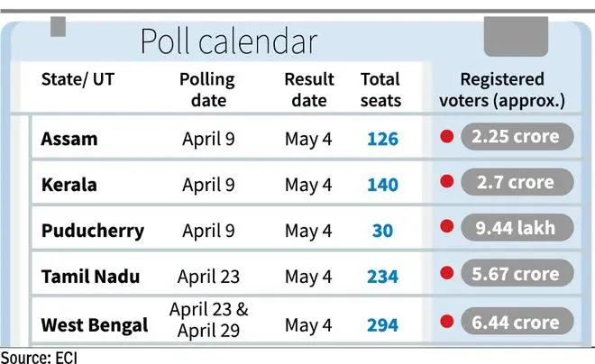Image resolution: width=595 pixels, height=364 pixels.
Task: Click the red dot in Tamil Nadu row
Action: (x=444, y=276)
